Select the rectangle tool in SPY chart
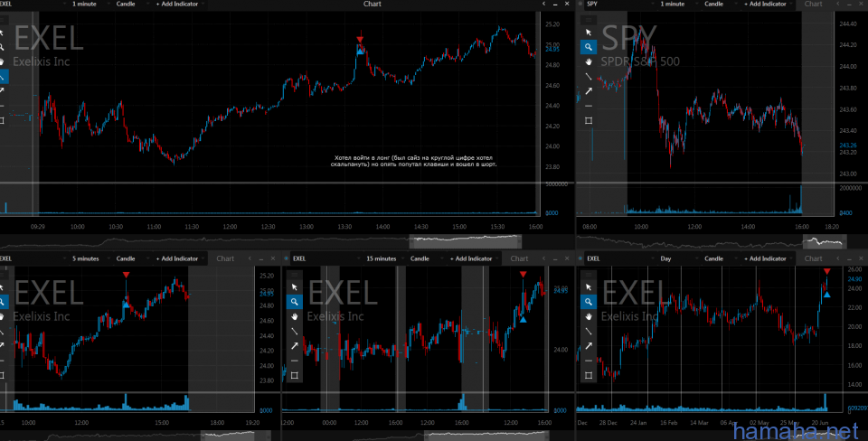Screen dimensions: 868x441 coord(589,120)
